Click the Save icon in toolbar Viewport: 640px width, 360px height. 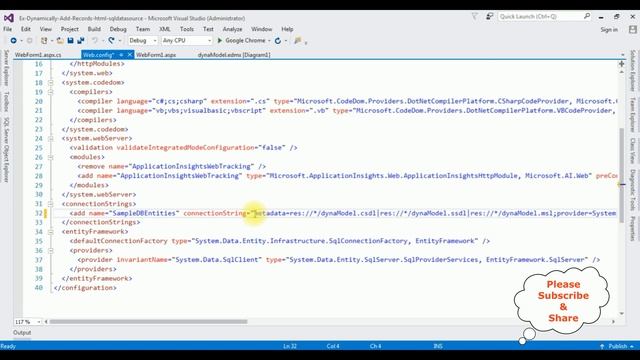pyautogui.click(x=70, y=40)
